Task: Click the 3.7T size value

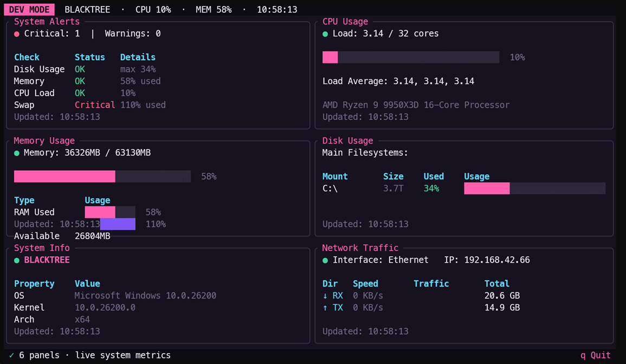Action: (x=393, y=188)
